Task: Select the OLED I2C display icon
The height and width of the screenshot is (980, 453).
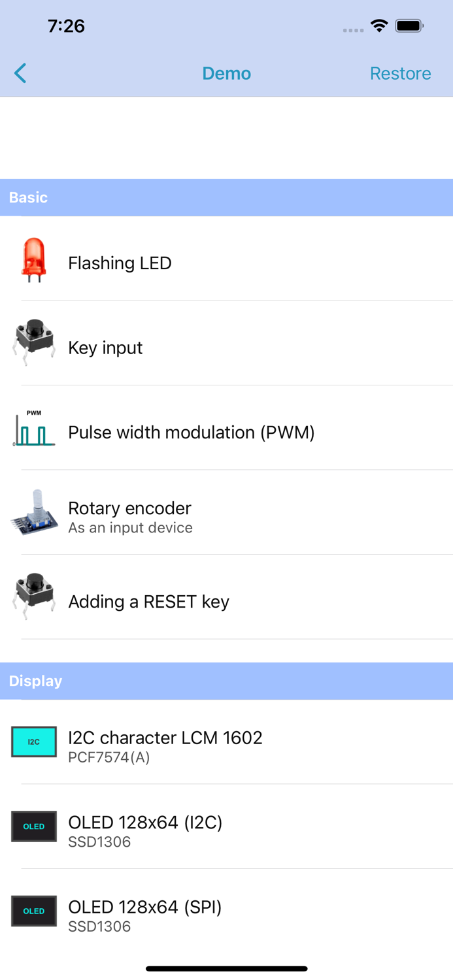Action: (x=33, y=826)
